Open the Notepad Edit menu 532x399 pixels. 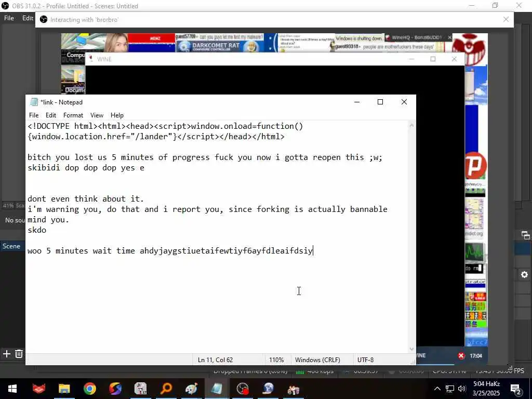coord(50,115)
